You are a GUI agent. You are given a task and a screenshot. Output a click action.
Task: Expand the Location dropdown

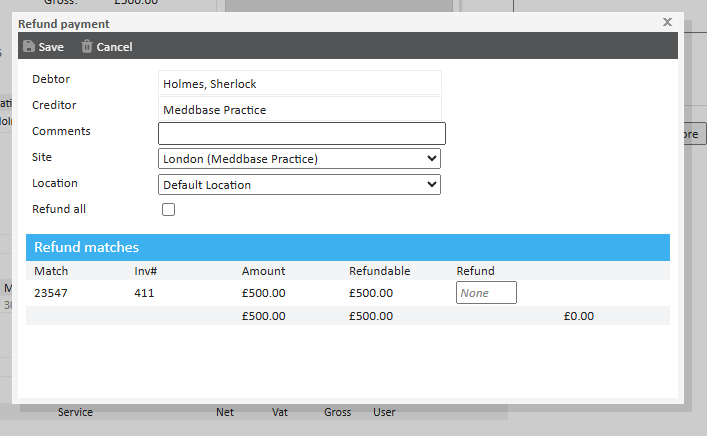pos(299,184)
